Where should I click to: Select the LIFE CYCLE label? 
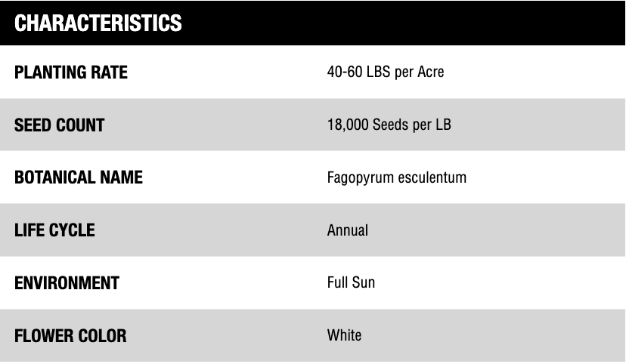(x=54, y=230)
